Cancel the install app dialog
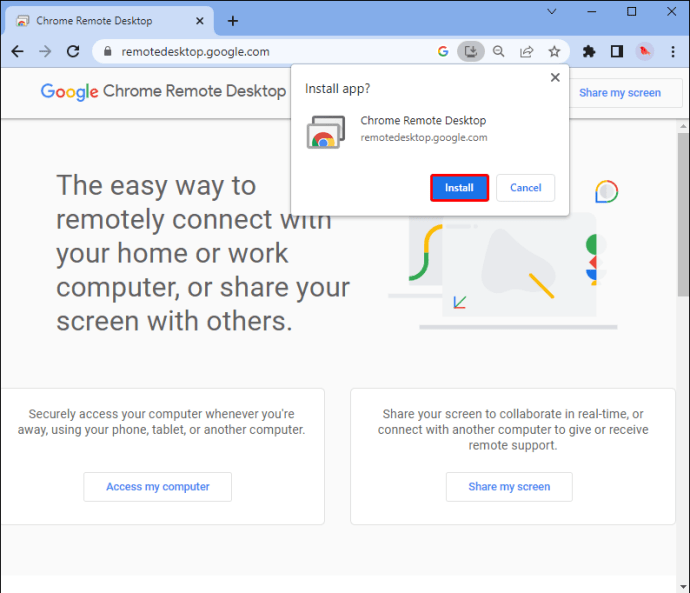The width and height of the screenshot is (690, 593). pyautogui.click(x=525, y=188)
